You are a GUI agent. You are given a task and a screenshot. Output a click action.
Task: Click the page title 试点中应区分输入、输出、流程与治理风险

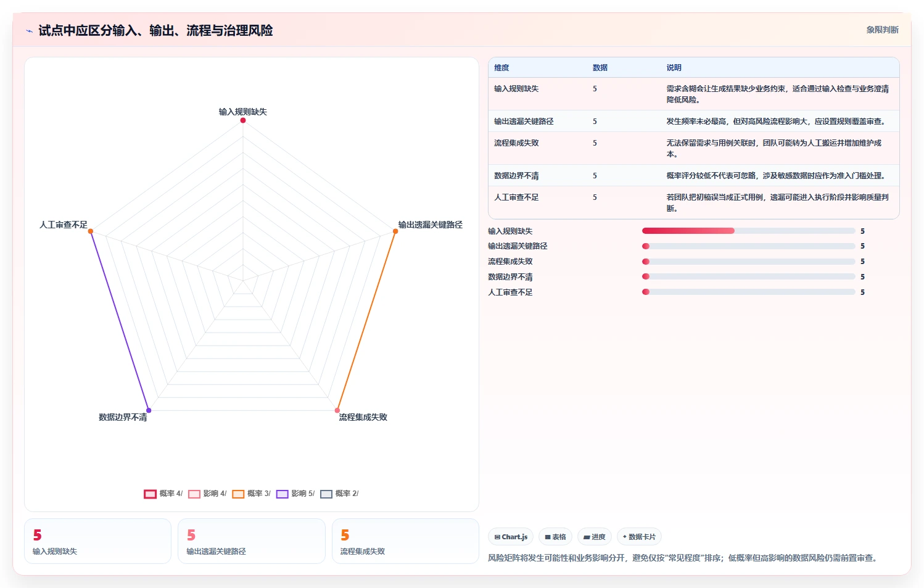click(x=155, y=30)
